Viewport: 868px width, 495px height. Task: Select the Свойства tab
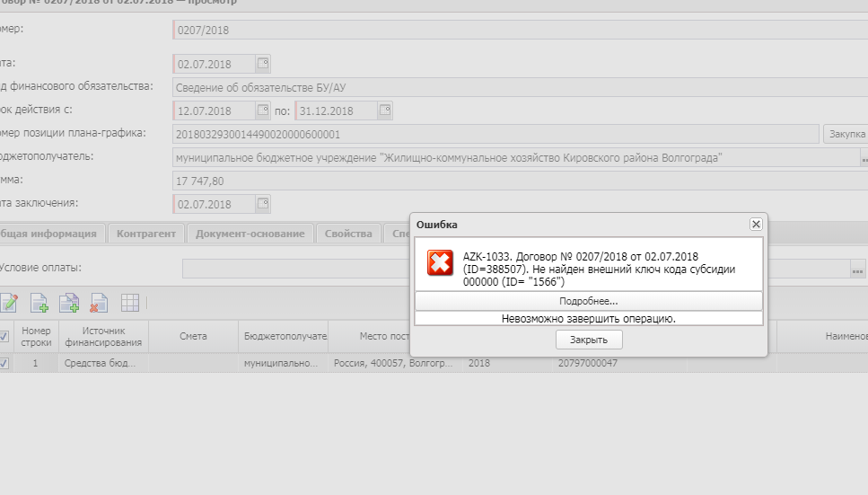[x=348, y=234]
